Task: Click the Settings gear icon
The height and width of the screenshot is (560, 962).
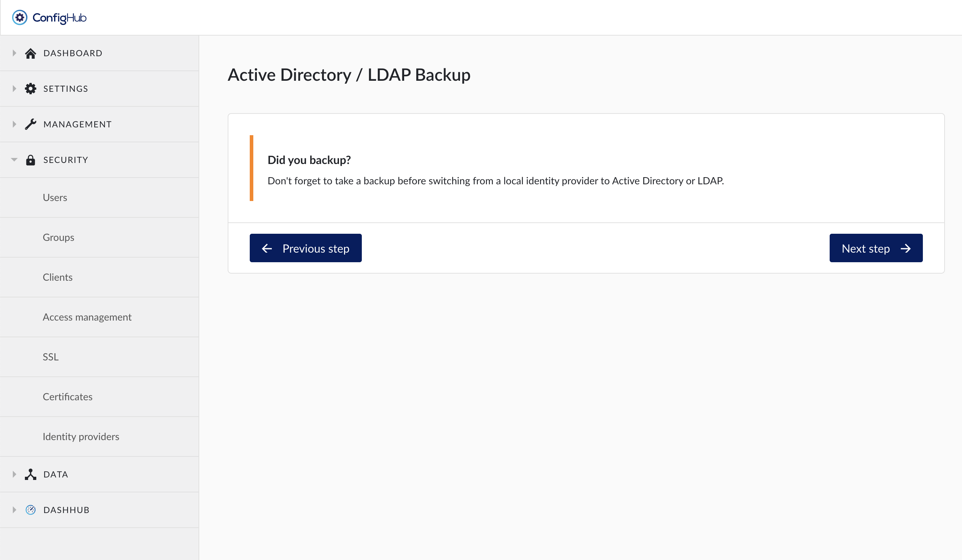Action: (31, 88)
